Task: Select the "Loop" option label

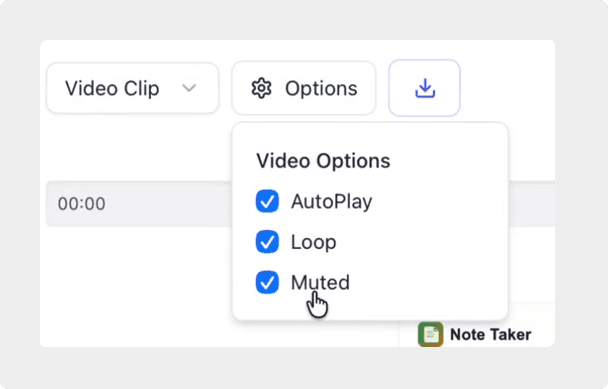Action: click(313, 242)
